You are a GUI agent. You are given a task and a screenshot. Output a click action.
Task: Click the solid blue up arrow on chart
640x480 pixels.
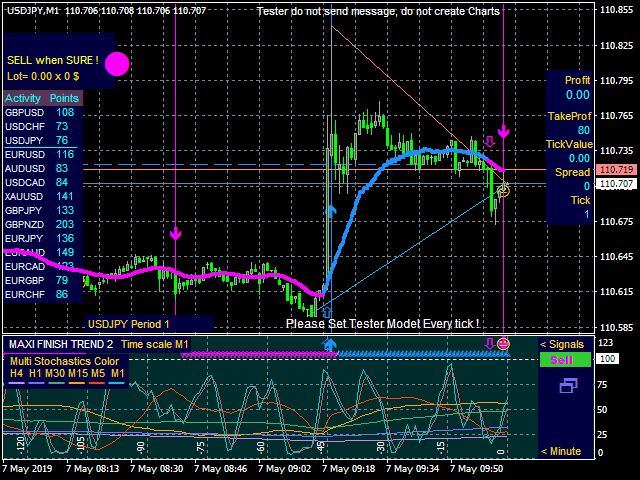point(332,211)
